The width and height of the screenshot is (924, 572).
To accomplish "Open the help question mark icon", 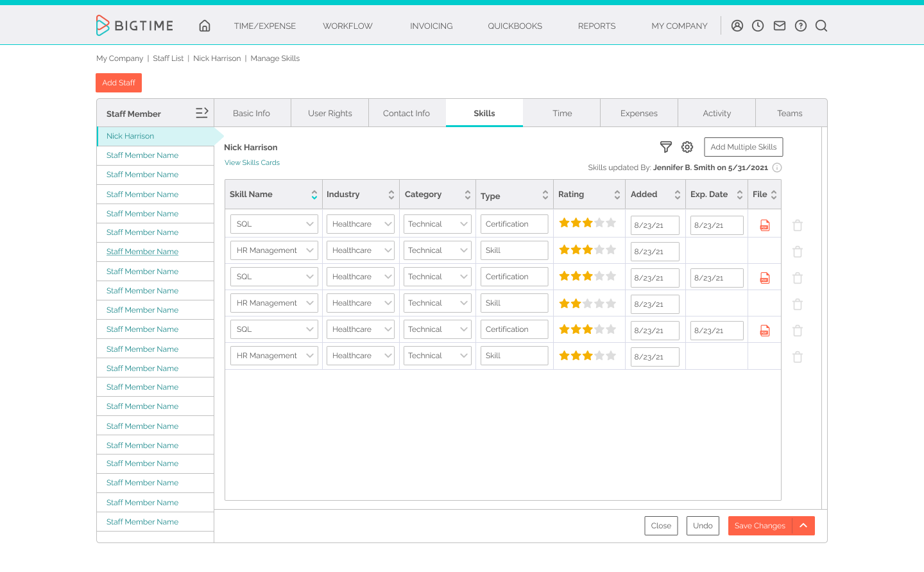I will click(x=801, y=26).
